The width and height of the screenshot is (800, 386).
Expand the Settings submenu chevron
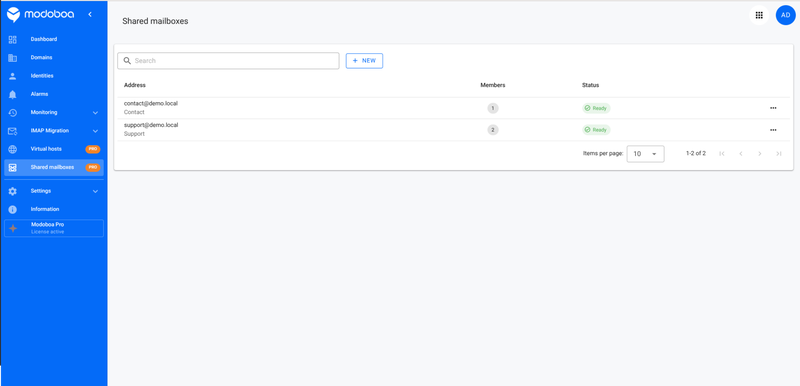tap(95, 191)
